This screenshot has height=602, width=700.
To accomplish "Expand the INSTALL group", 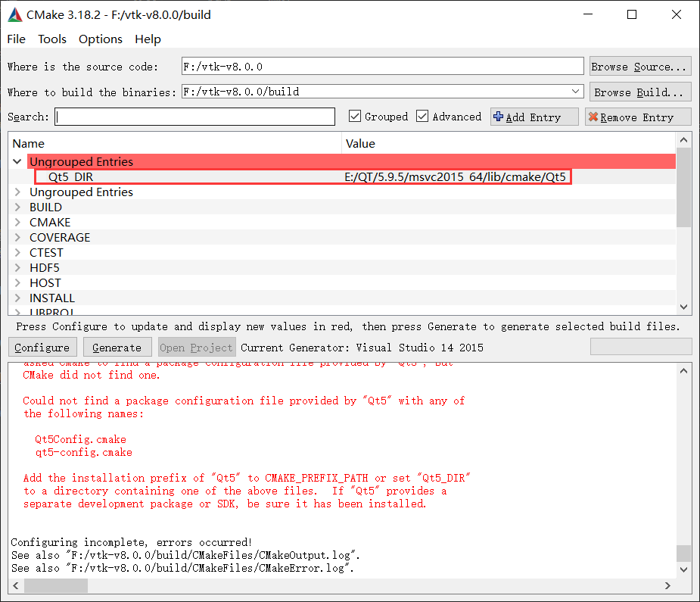I will point(17,298).
